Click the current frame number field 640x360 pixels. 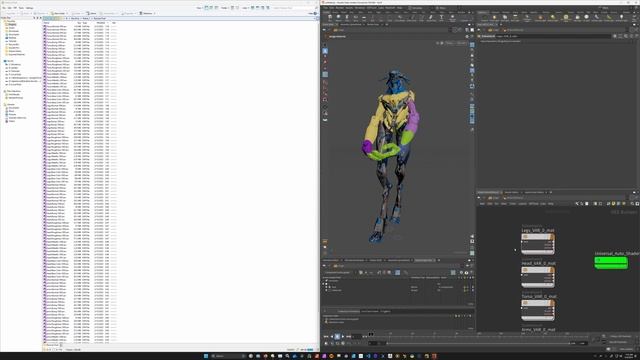click(356, 336)
